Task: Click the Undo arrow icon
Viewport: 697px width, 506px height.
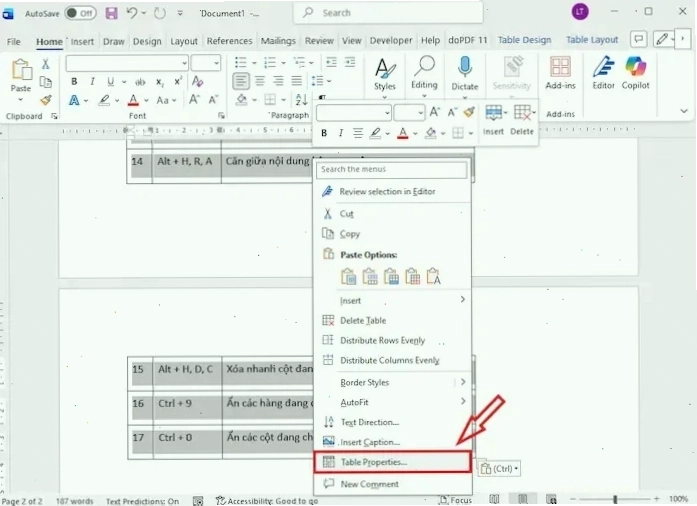Action: click(132, 13)
